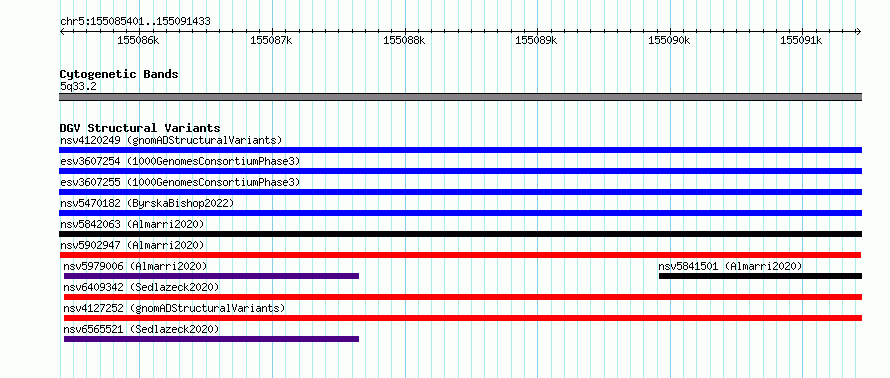The width and height of the screenshot is (890, 378).
Task: Click the 155086k ruler mark
Action: pyautogui.click(x=138, y=40)
